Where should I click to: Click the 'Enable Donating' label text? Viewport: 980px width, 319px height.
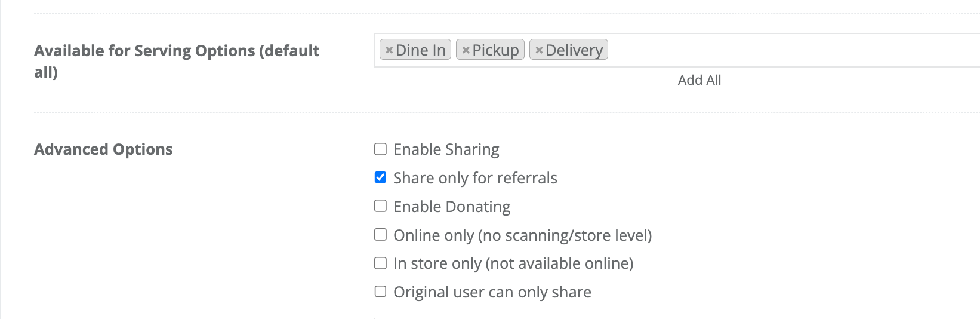coord(452,207)
